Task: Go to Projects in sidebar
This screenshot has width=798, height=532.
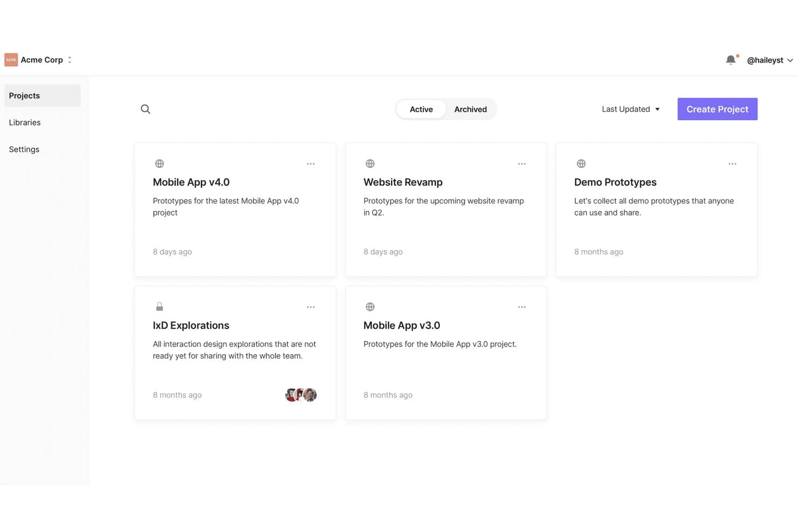Action: (43, 95)
